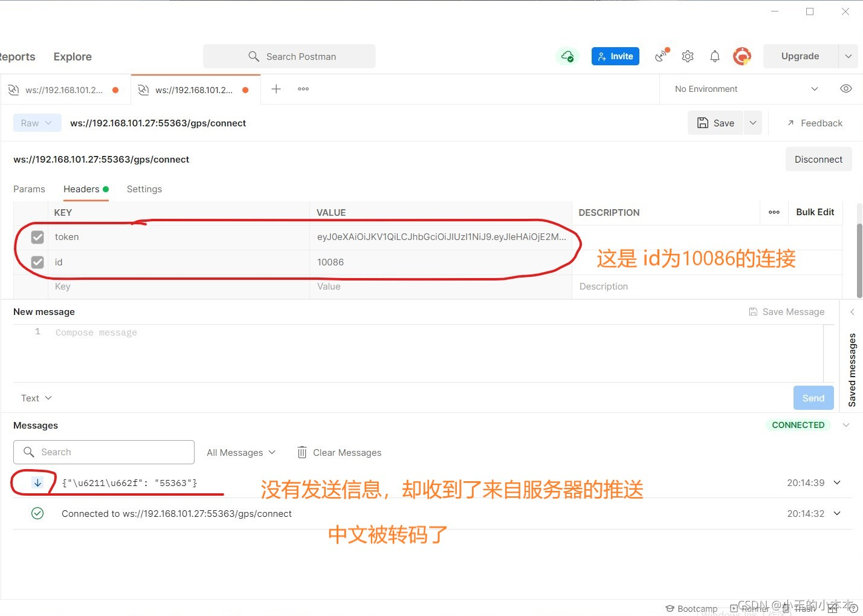Collapse the Messages section chevron
Viewport: 863px width, 616px height.
[846, 425]
